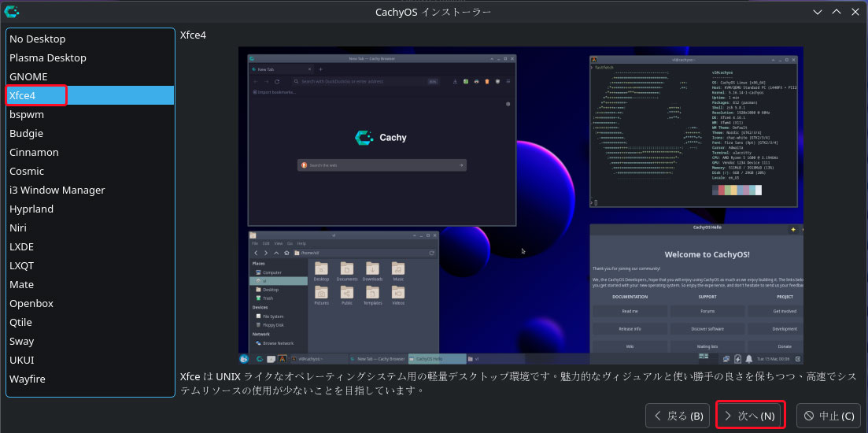The image size is (868, 433).
Task: Maximize the installer window
Action: point(837,12)
